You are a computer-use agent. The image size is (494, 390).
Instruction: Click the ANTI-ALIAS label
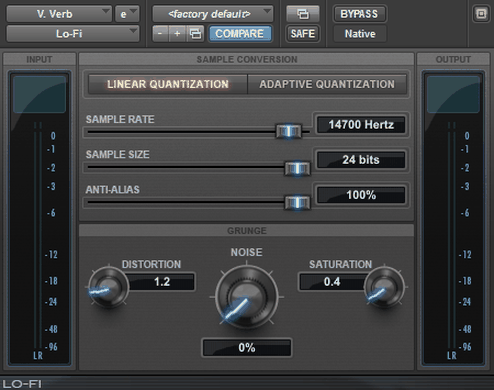[113, 190]
